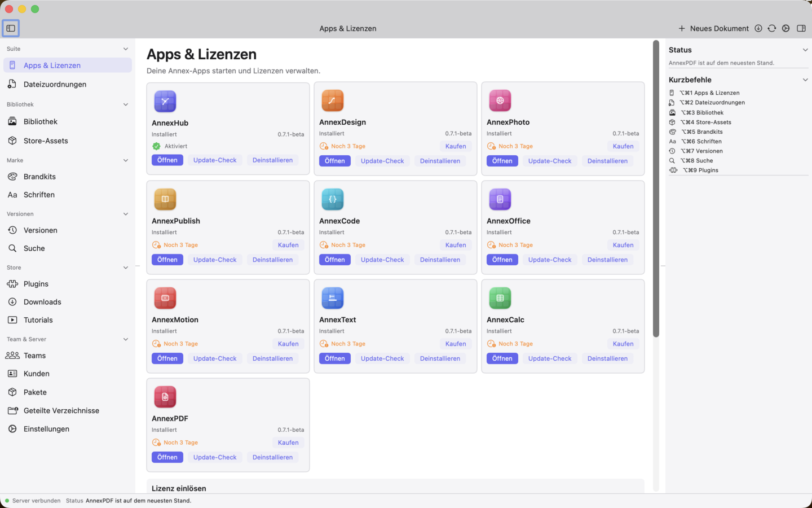Click the refresh sync icon in toolbar

772,28
